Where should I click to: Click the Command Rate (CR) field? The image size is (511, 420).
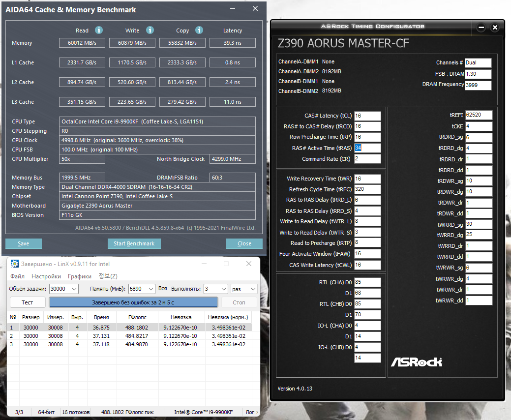pos(367,159)
